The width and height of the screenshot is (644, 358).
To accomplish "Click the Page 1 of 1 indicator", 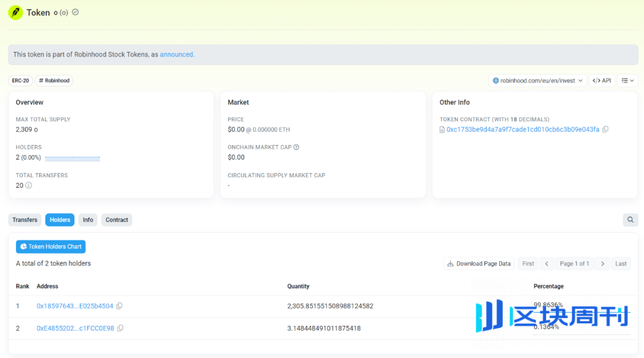I will pyautogui.click(x=574, y=264).
